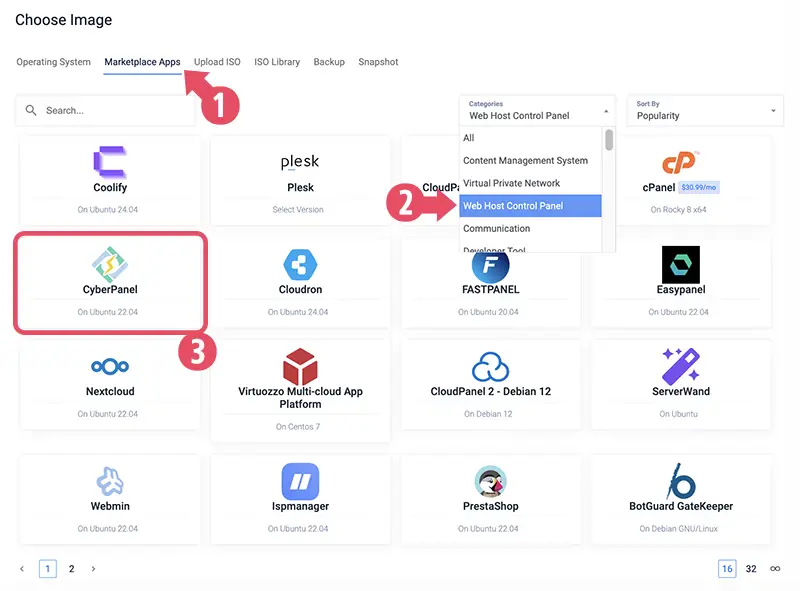Click the Nextcloud name label

[110, 391]
